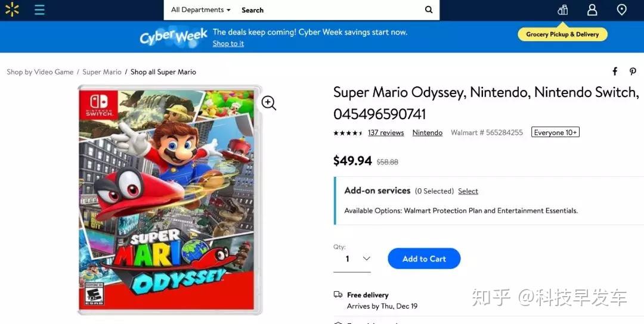The height and width of the screenshot is (324, 644).
Task: Open the reorder items icon in header
Action: pyautogui.click(x=563, y=10)
